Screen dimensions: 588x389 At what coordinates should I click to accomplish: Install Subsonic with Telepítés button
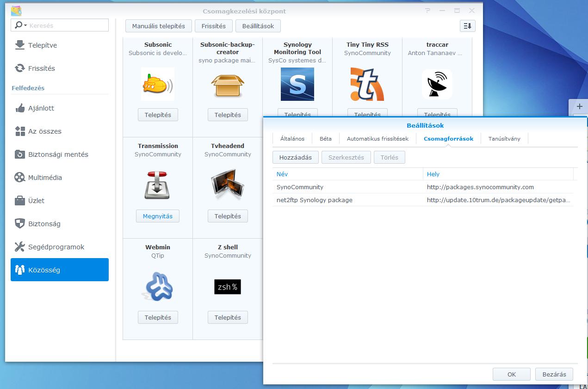click(x=158, y=115)
